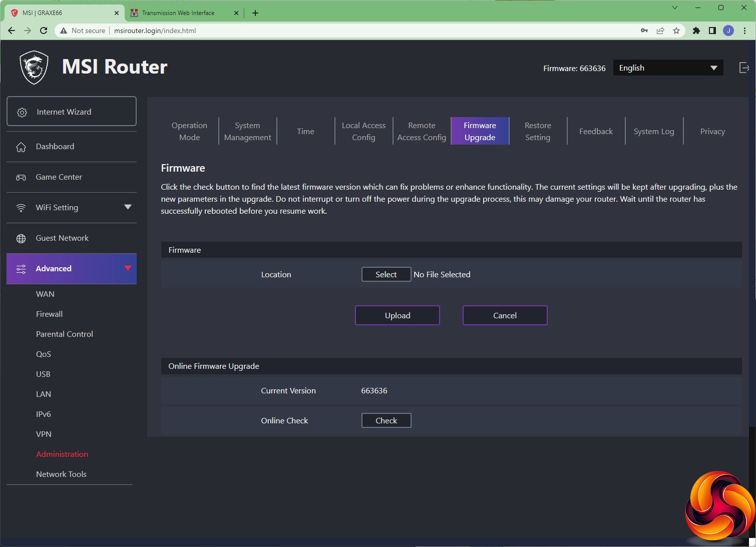756x547 pixels.
Task: Open the Privacy tab
Action: [712, 131]
